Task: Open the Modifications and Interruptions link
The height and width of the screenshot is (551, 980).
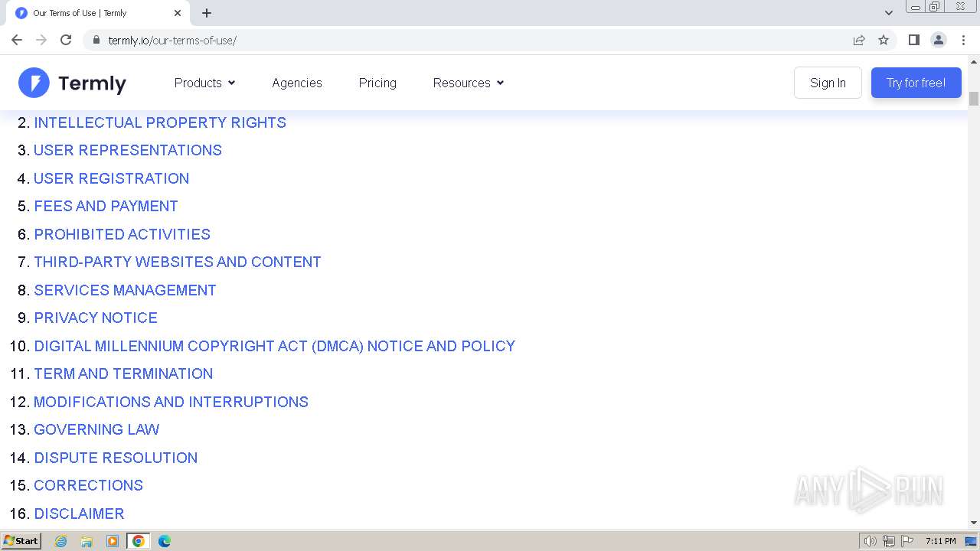Action: tap(171, 402)
